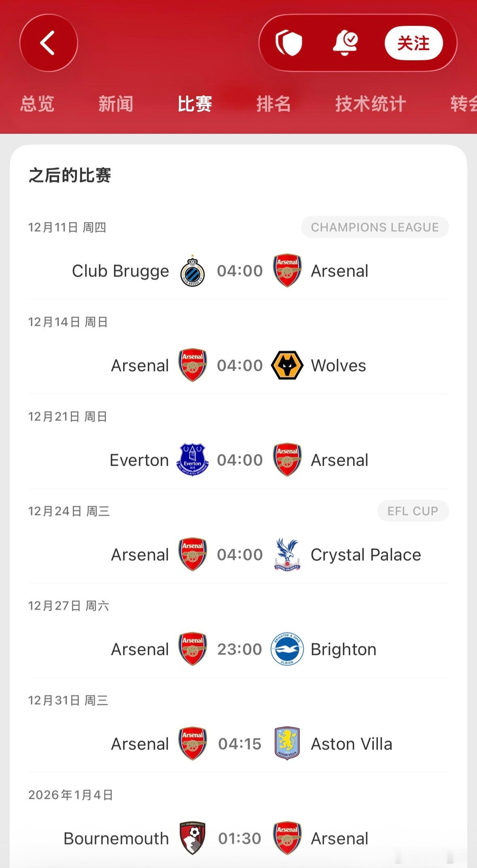Viewport: 477px width, 868px height.
Task: Tap the shield team icon
Action: (x=289, y=43)
